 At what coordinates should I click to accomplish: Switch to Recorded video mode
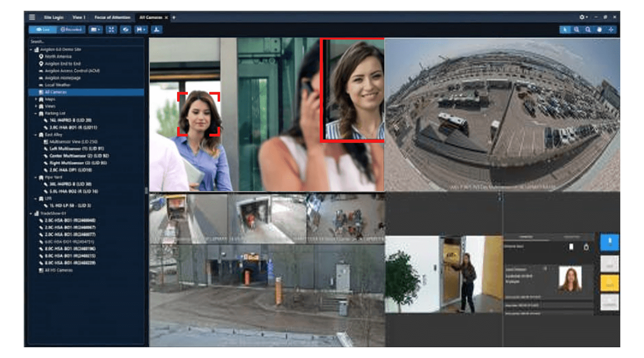tap(71, 30)
